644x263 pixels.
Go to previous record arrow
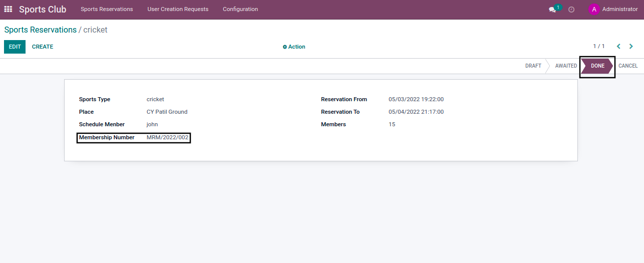618,47
